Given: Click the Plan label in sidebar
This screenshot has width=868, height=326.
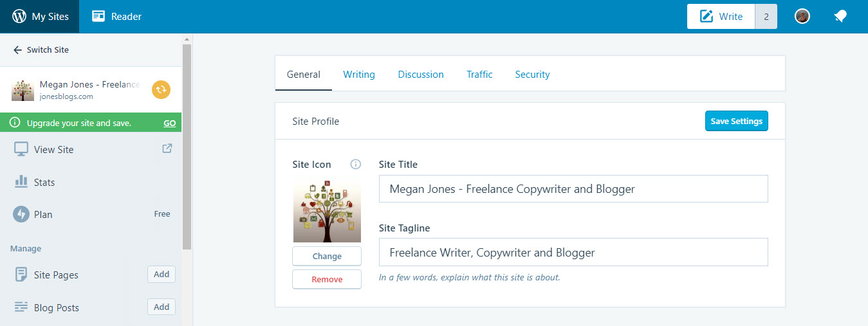Looking at the screenshot, I should [43, 215].
